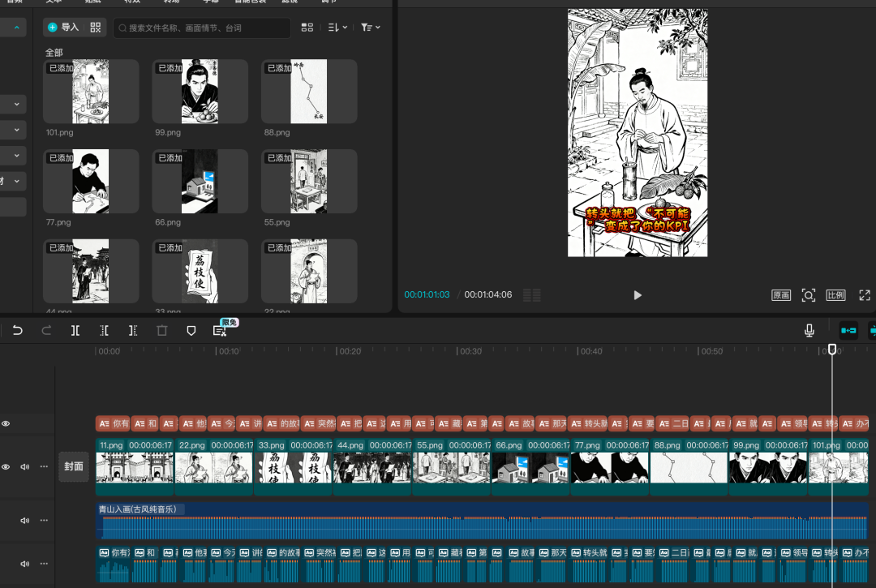The height and width of the screenshot is (588, 876).
Task: Enter fullscreen preview mode
Action: click(865, 295)
